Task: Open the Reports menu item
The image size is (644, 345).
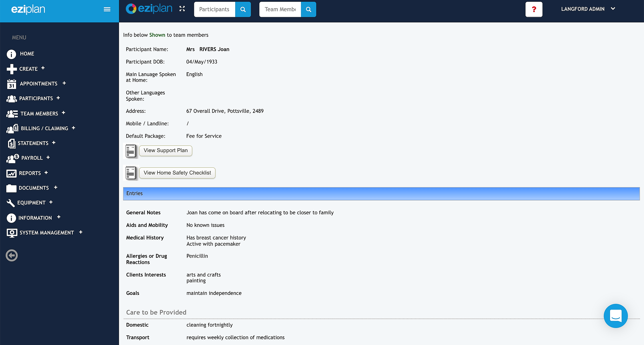Action: (x=30, y=173)
